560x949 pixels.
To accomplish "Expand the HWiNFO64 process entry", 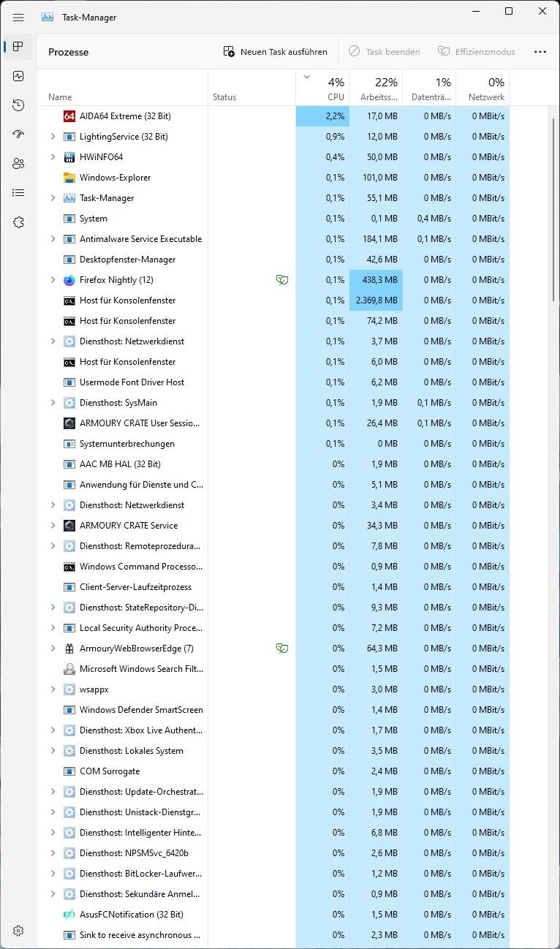I will click(53, 157).
